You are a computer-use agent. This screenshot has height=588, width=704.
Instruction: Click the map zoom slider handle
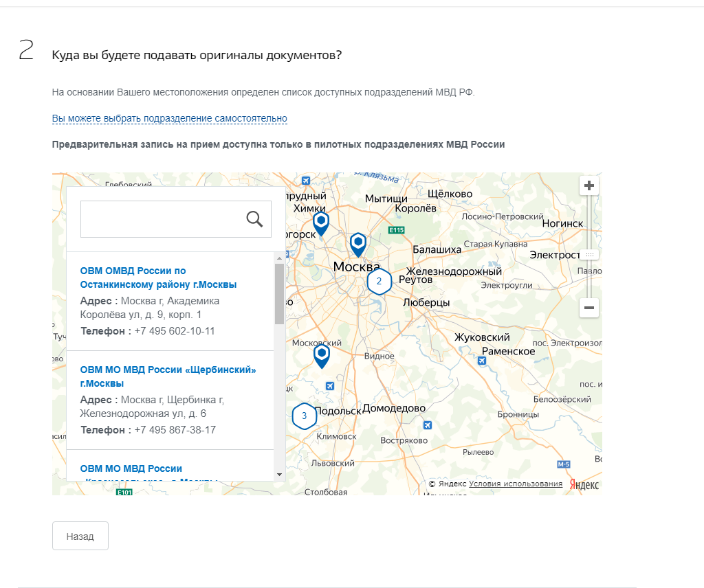click(589, 255)
